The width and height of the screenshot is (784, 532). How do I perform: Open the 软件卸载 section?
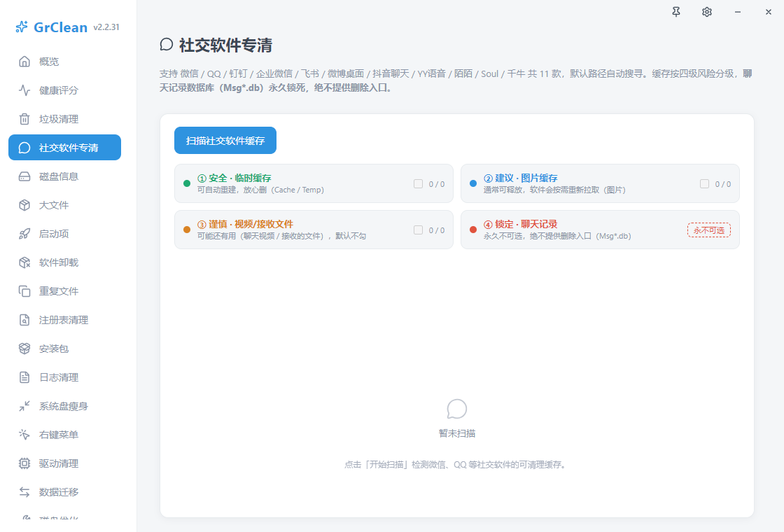64,262
